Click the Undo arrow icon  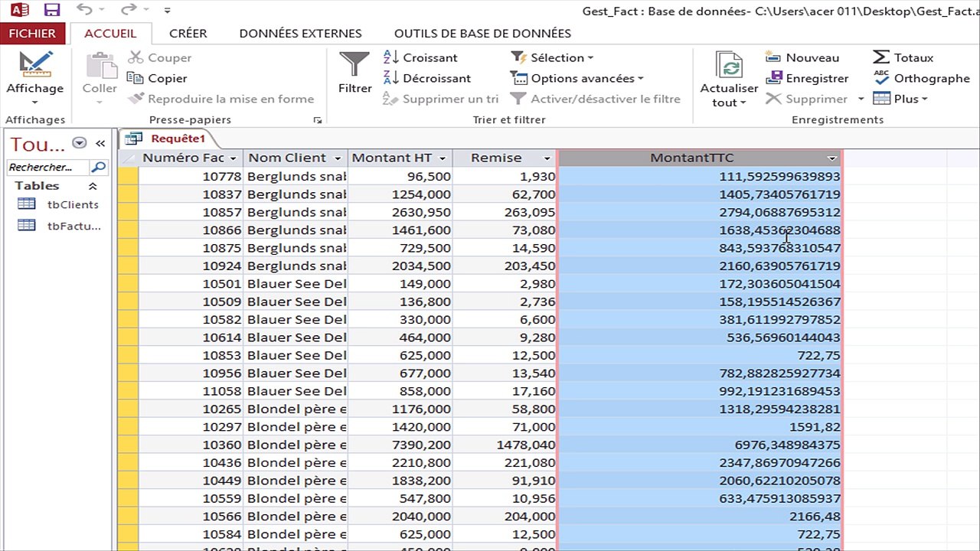(x=84, y=10)
